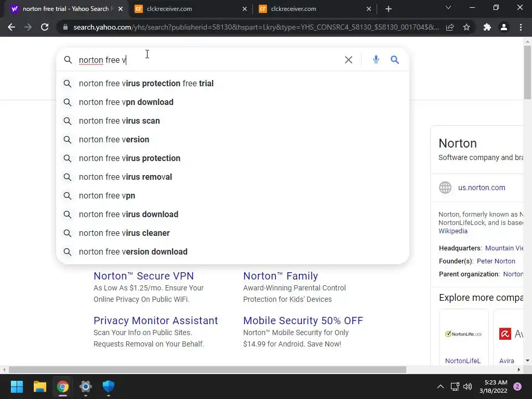Clear the search box with X
The image size is (532, 399).
[349, 60]
